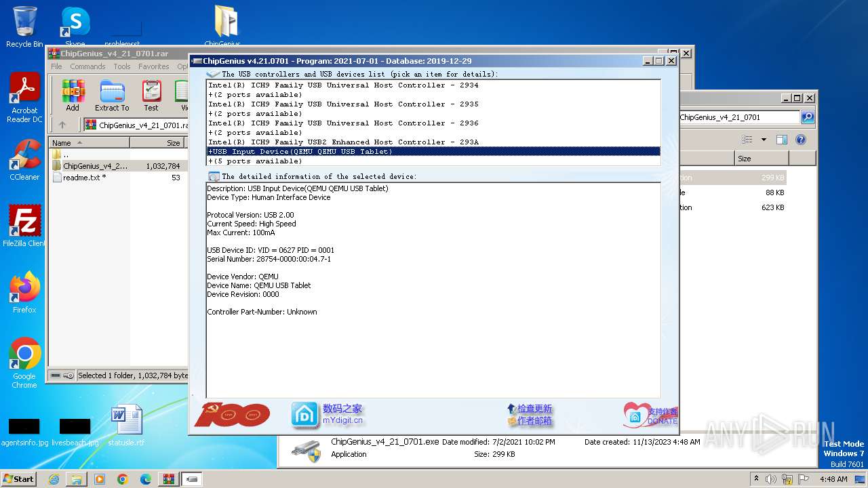This screenshot has height=488, width=868.
Task: Click the red 100 anniversary badge
Action: (233, 415)
